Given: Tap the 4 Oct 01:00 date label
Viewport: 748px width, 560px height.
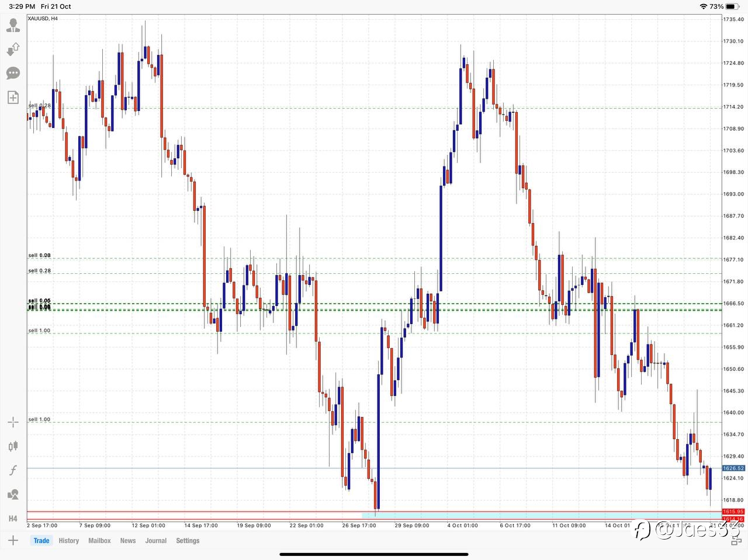Looking at the screenshot, I should click(462, 526).
